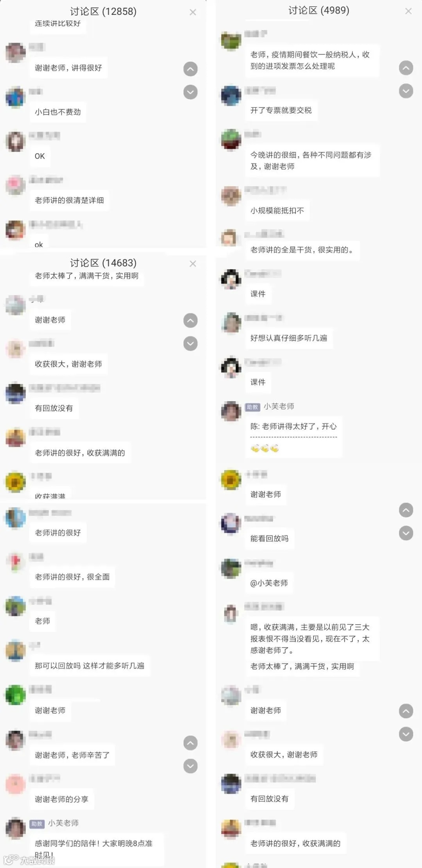Close the 讨论区 (14683) discussion panel
The image size is (422, 868).
click(x=193, y=264)
